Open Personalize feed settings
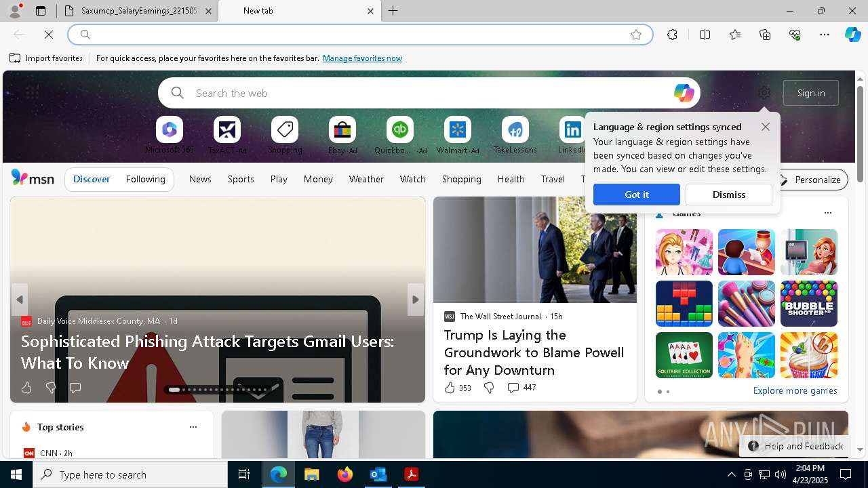This screenshot has width=868, height=488. [x=810, y=180]
